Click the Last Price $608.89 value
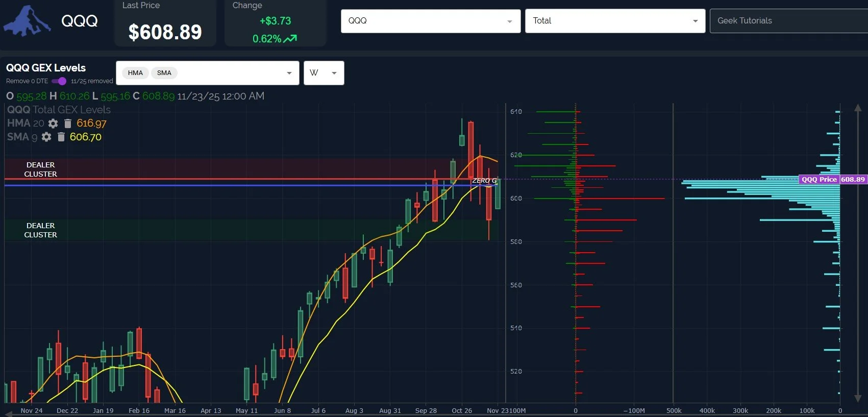 click(x=165, y=32)
